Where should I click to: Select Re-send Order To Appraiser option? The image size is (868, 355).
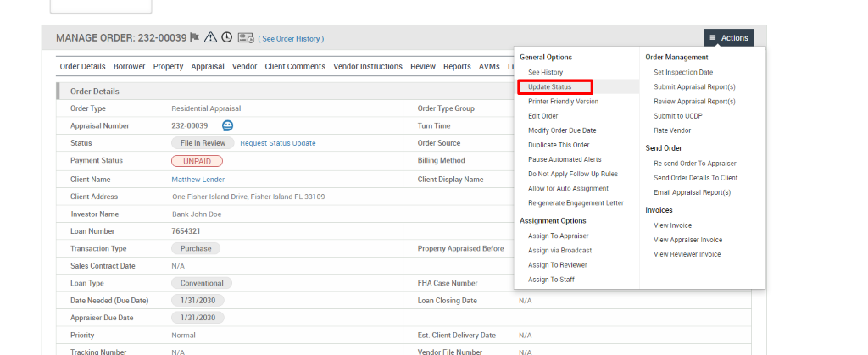[695, 164]
